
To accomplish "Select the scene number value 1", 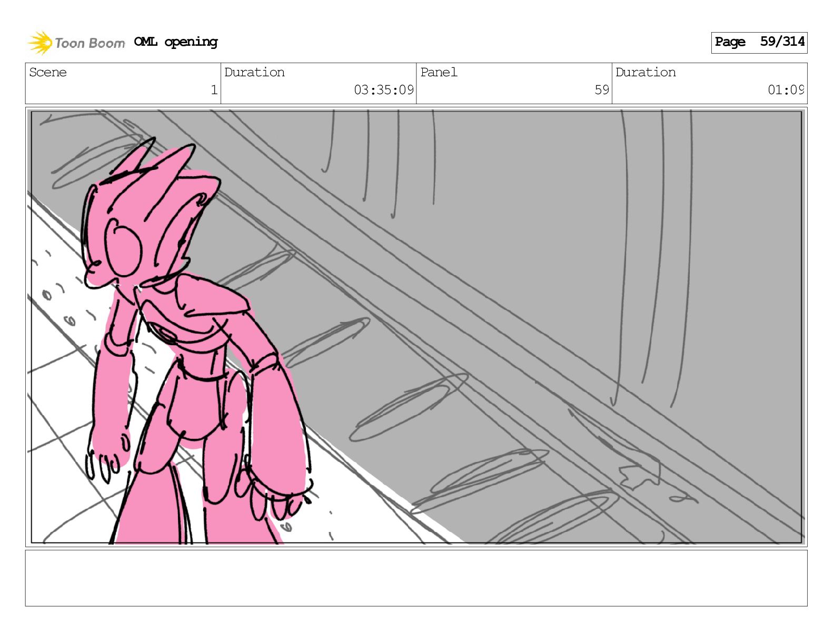I will [214, 90].
